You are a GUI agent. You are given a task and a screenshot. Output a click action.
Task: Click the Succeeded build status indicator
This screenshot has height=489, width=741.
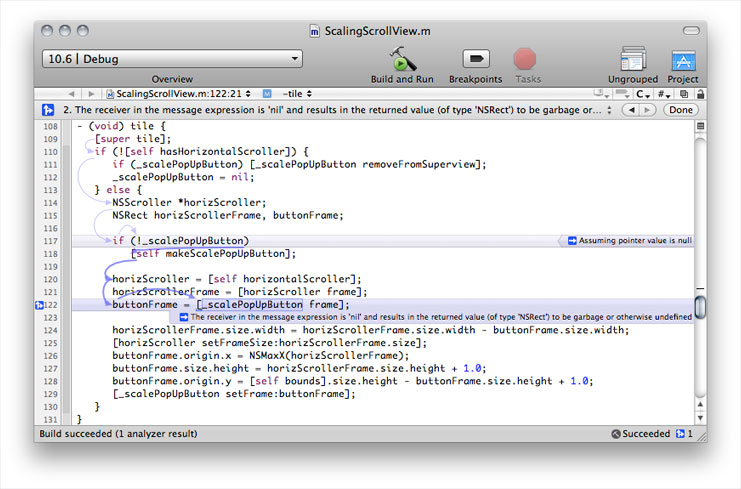(x=640, y=434)
